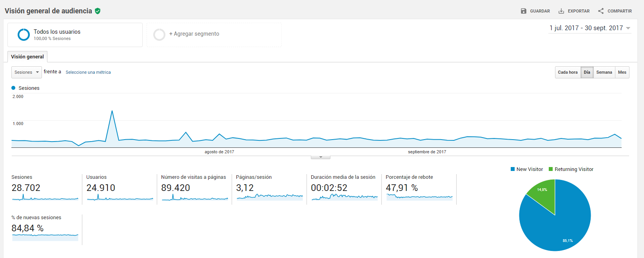
Task: Click the Compartir share icon
Action: pos(601,11)
